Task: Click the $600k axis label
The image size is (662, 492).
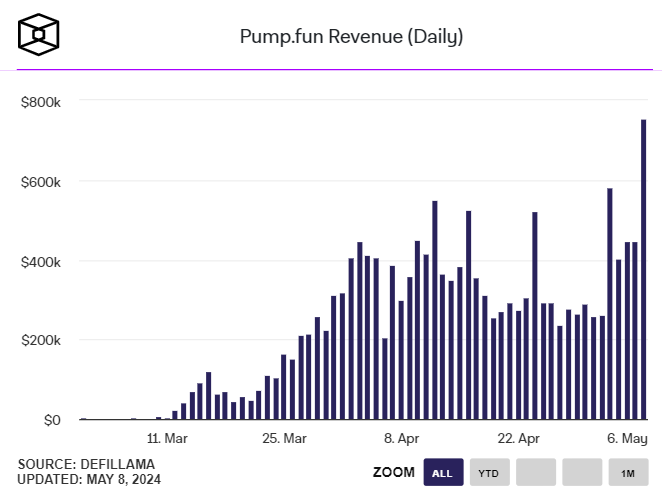Action: [41, 182]
